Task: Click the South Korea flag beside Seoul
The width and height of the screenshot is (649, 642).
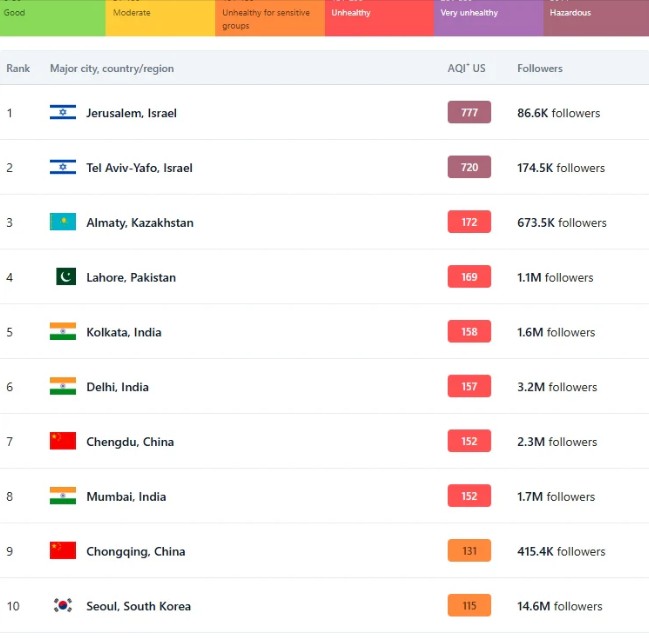Action: point(62,606)
